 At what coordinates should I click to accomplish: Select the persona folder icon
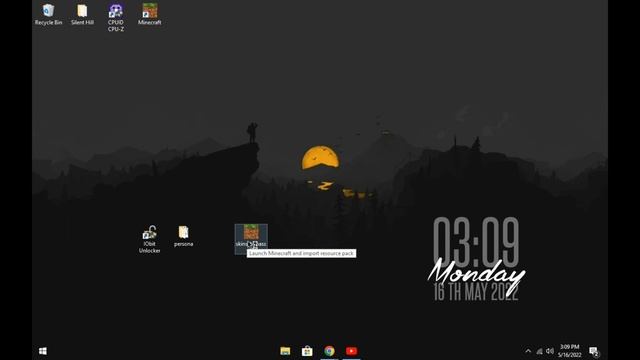pyautogui.click(x=183, y=236)
